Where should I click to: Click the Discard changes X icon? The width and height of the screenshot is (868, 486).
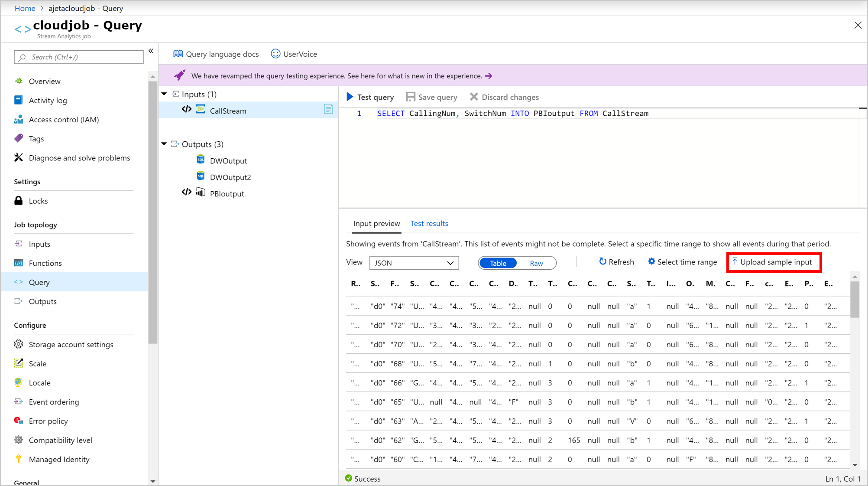pyautogui.click(x=474, y=97)
